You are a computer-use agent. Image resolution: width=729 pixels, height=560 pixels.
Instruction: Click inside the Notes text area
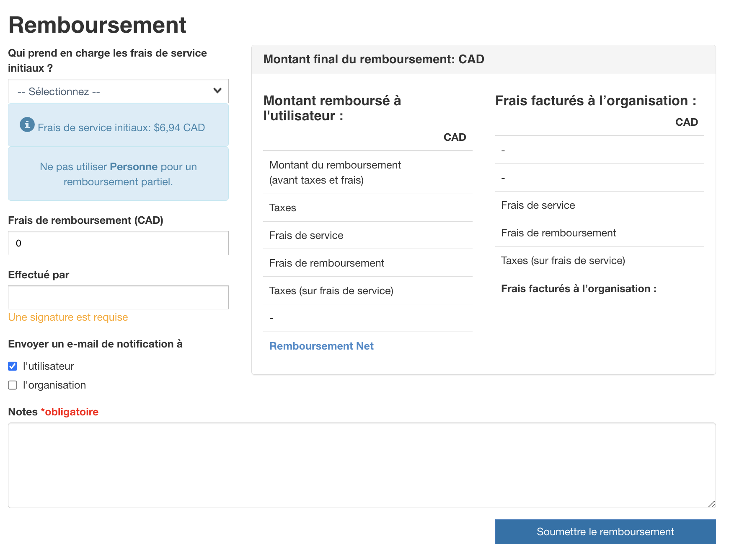[x=361, y=465]
